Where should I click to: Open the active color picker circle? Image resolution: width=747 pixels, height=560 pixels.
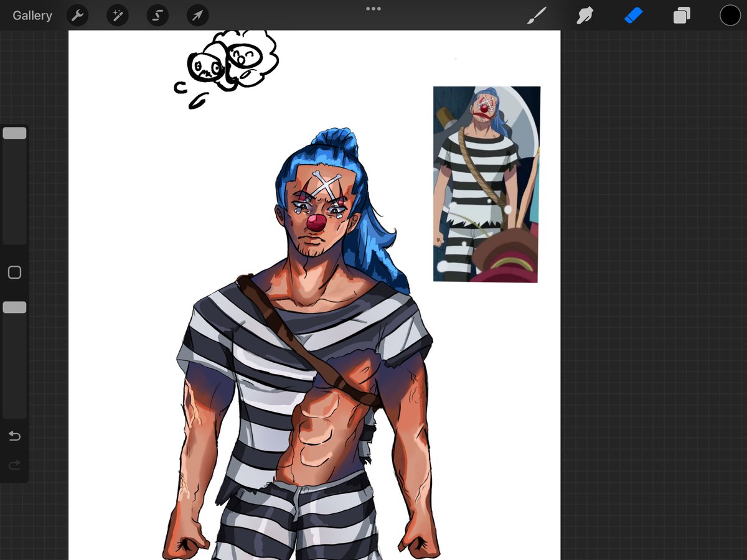[x=730, y=16]
